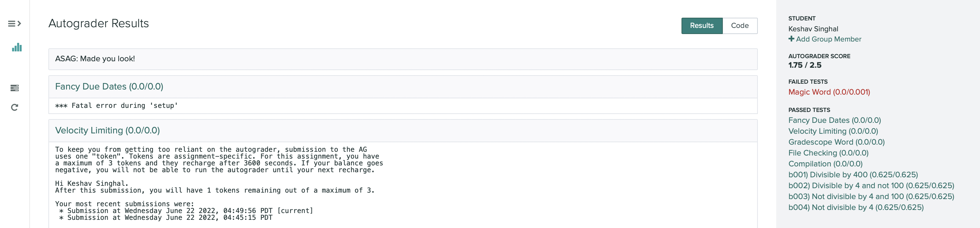View the b004 Not divisible by 4 test
Viewport: 980px width, 228px height.
(856, 208)
